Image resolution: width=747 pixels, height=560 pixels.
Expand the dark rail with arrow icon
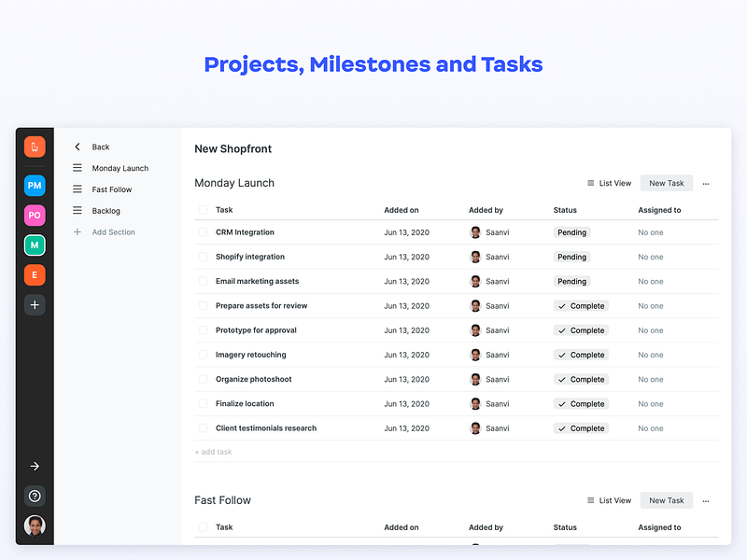pyautogui.click(x=35, y=466)
